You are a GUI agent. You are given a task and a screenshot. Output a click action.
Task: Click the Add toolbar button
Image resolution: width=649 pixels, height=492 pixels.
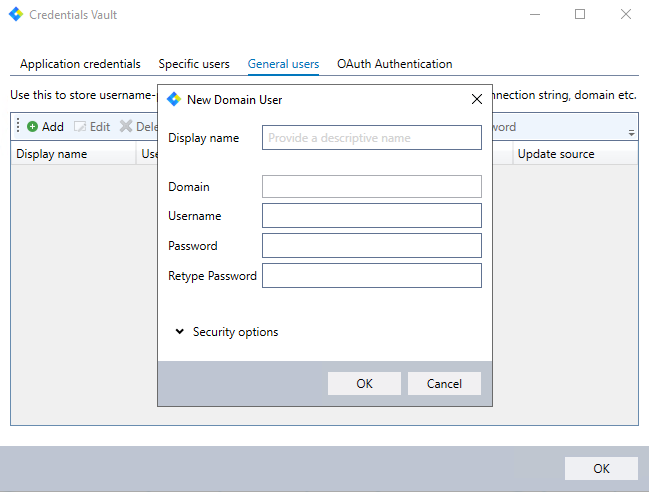coord(45,127)
